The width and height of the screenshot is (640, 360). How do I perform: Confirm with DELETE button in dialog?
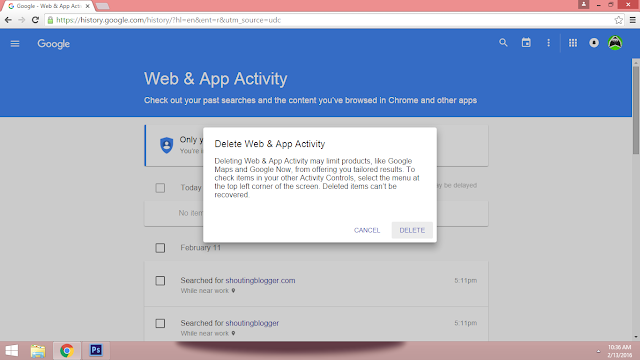coord(412,230)
